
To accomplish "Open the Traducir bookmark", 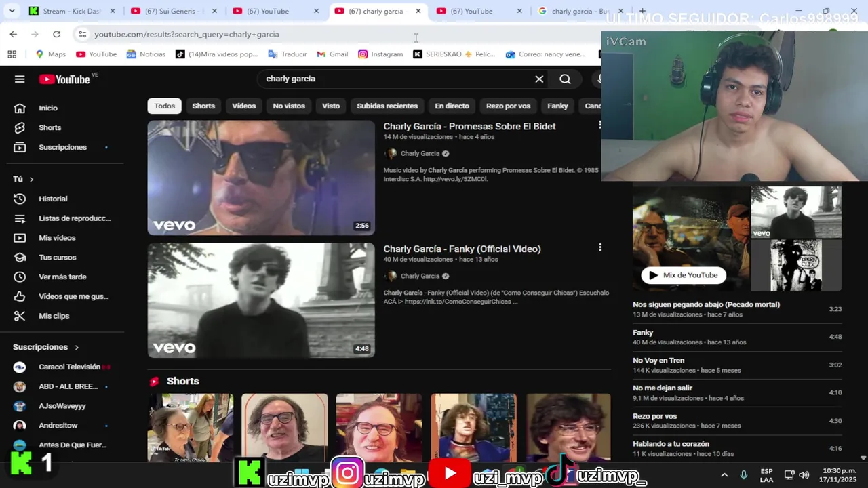I will click(x=288, y=54).
